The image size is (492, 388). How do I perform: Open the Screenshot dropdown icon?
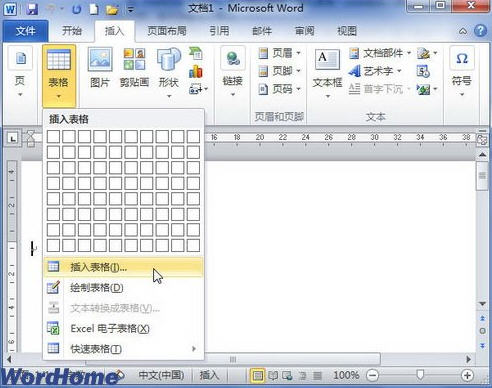(198, 89)
